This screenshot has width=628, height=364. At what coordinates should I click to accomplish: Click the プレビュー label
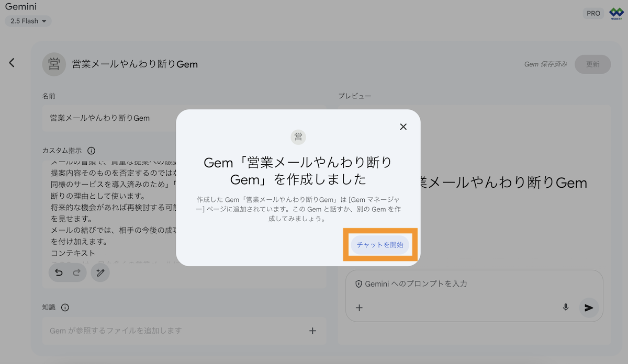tap(355, 96)
